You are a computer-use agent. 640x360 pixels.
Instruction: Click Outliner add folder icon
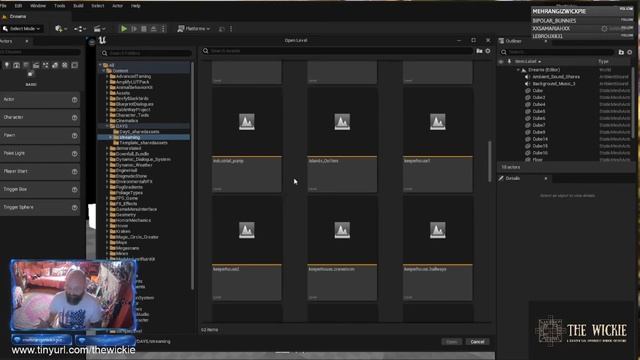(621, 52)
